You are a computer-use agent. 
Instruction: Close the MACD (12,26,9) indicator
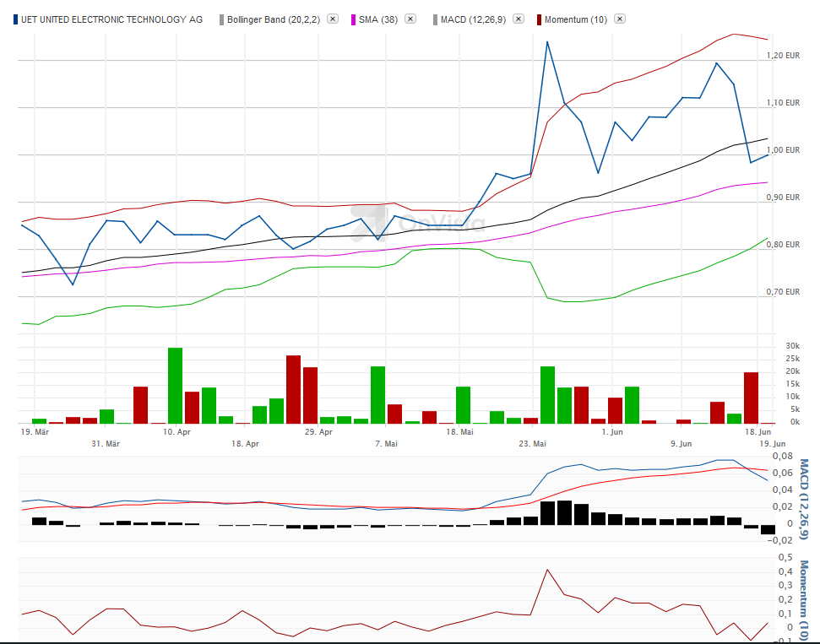tap(519, 19)
